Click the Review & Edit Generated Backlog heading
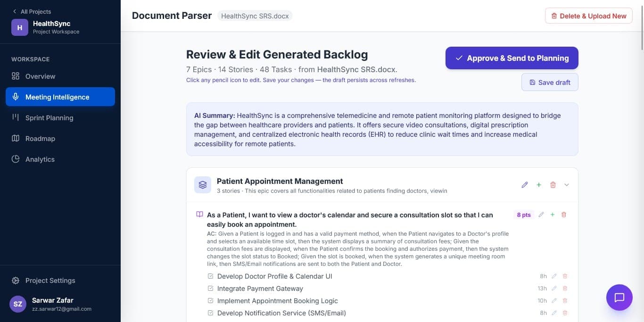The width and height of the screenshot is (644, 322). [x=277, y=55]
